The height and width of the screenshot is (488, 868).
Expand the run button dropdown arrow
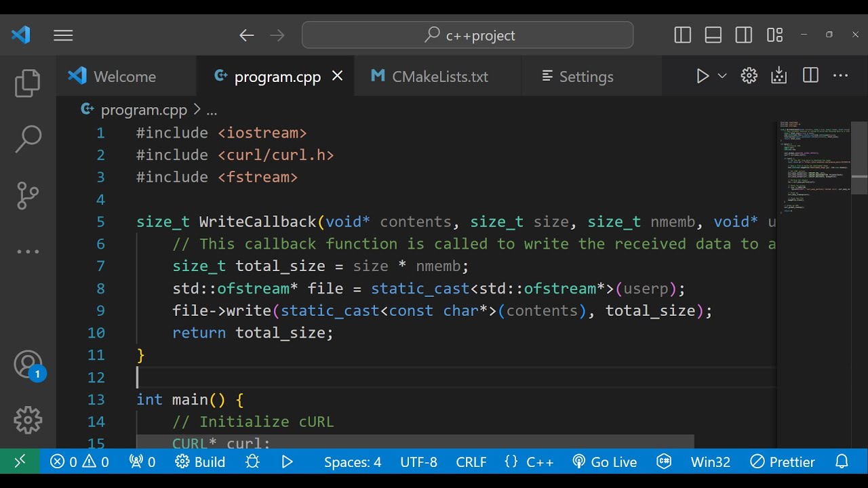722,76
